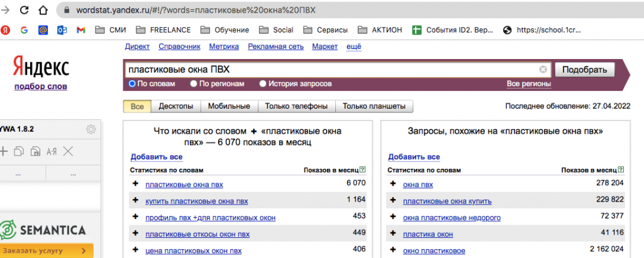Go to browser home page
The width and height of the screenshot is (644, 258).
[42, 10]
